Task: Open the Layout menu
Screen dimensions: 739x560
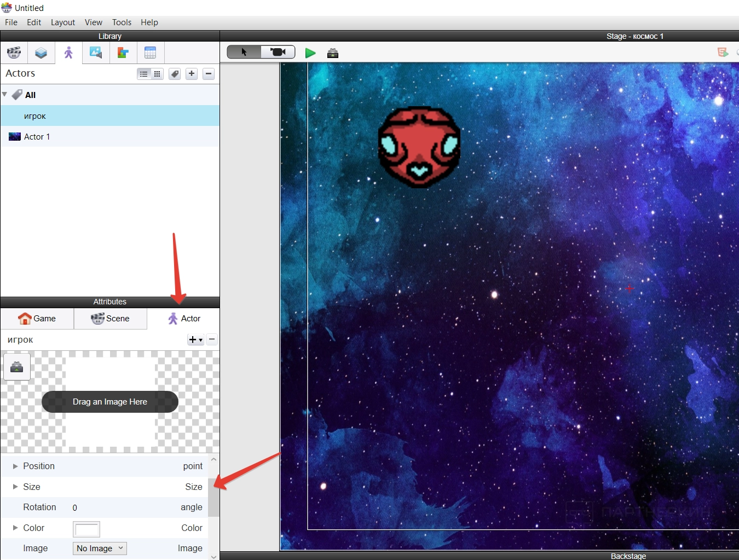Action: [63, 22]
